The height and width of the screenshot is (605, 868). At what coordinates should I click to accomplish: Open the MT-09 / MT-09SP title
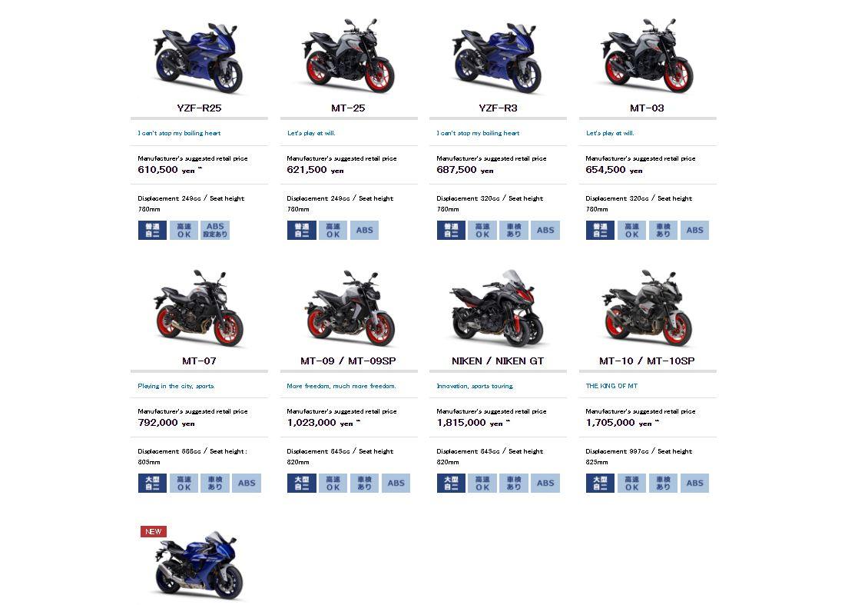(348, 361)
